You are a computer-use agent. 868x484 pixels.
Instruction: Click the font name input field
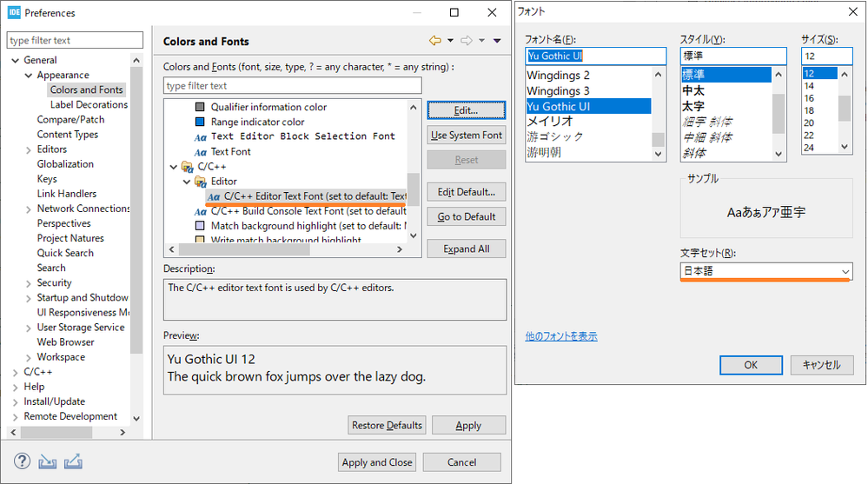click(x=596, y=56)
